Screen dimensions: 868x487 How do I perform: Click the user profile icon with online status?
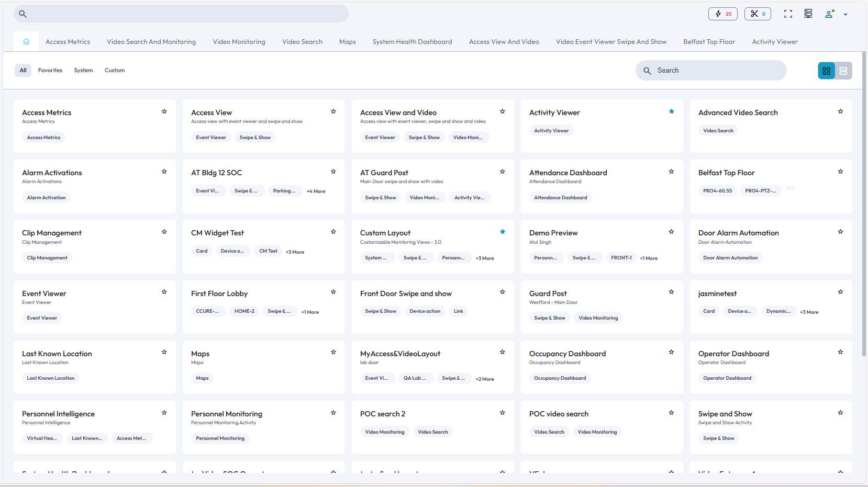tap(829, 14)
